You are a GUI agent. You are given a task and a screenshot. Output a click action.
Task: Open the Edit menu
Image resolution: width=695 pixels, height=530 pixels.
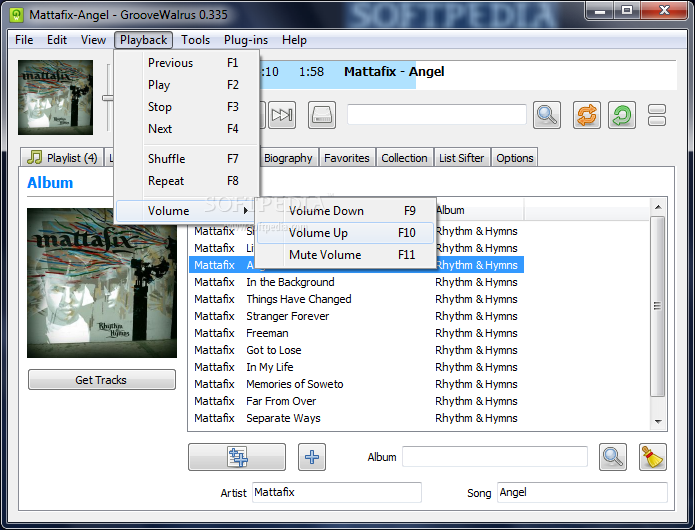click(57, 40)
